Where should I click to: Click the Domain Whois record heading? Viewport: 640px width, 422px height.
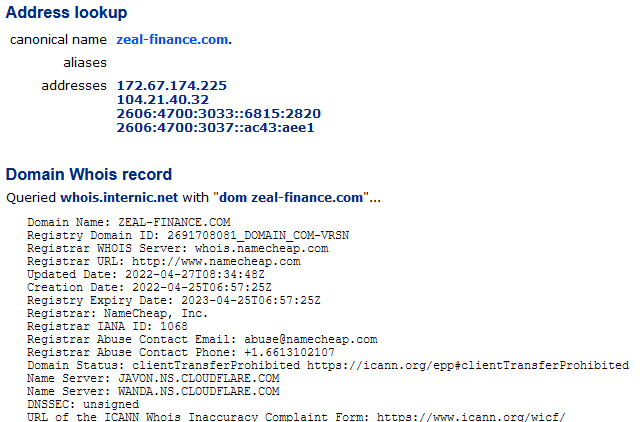[89, 174]
